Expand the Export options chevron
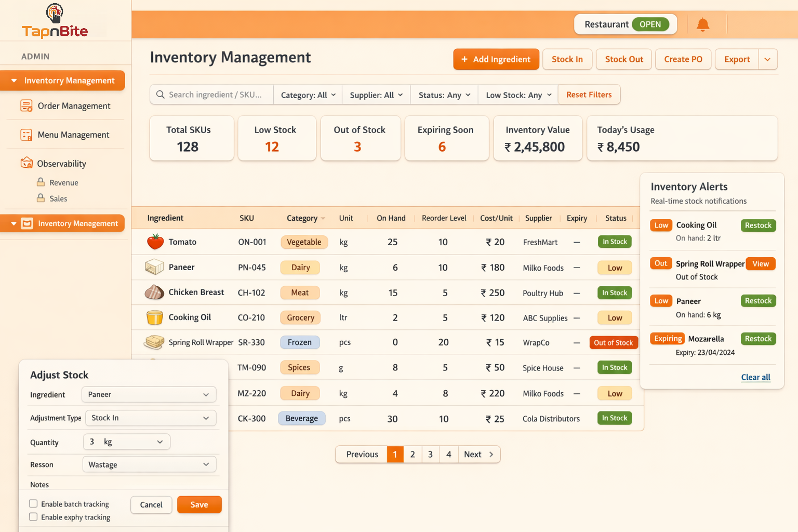Screen dimensions: 798x532 tap(767, 59)
